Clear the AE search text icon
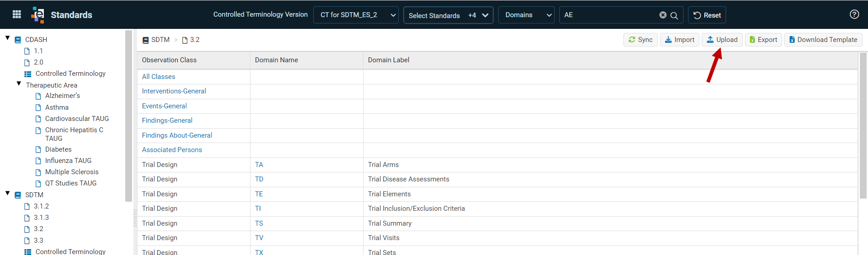The image size is (868, 255). (x=663, y=15)
